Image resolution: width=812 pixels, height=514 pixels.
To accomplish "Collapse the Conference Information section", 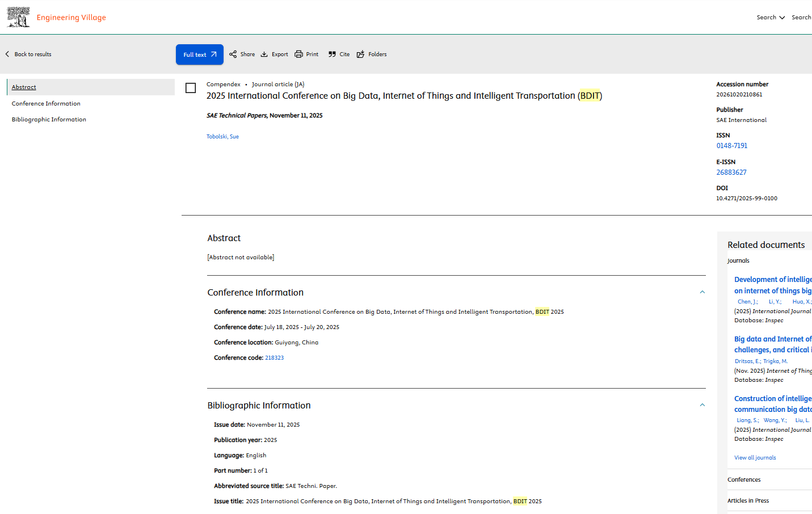I will point(702,292).
